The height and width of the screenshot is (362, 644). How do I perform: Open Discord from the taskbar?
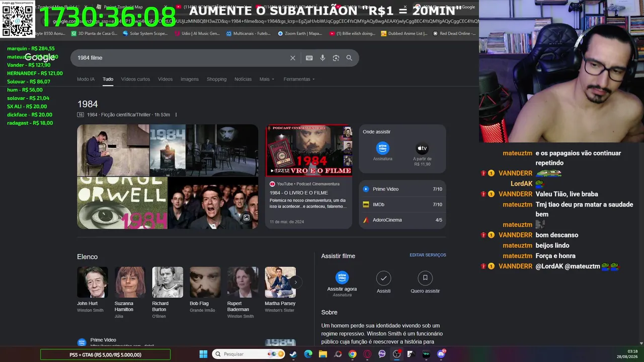click(x=441, y=354)
